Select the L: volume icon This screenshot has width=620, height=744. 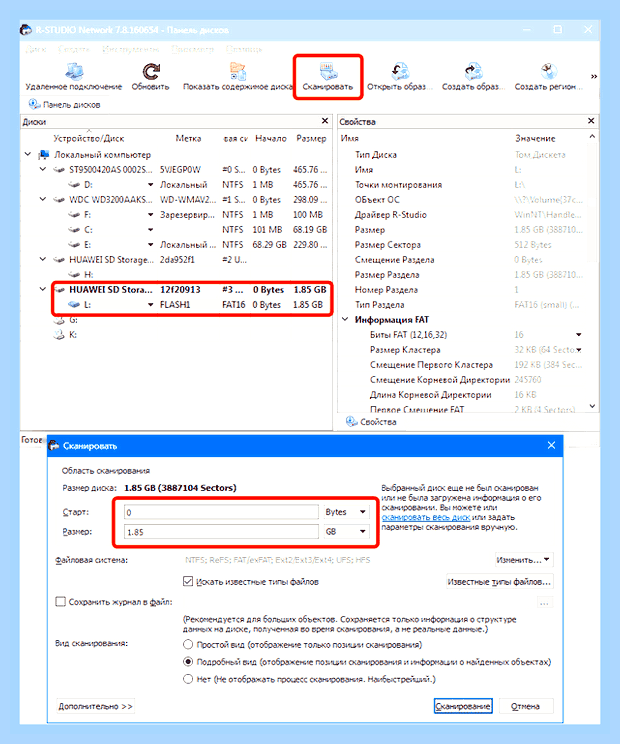(x=74, y=305)
